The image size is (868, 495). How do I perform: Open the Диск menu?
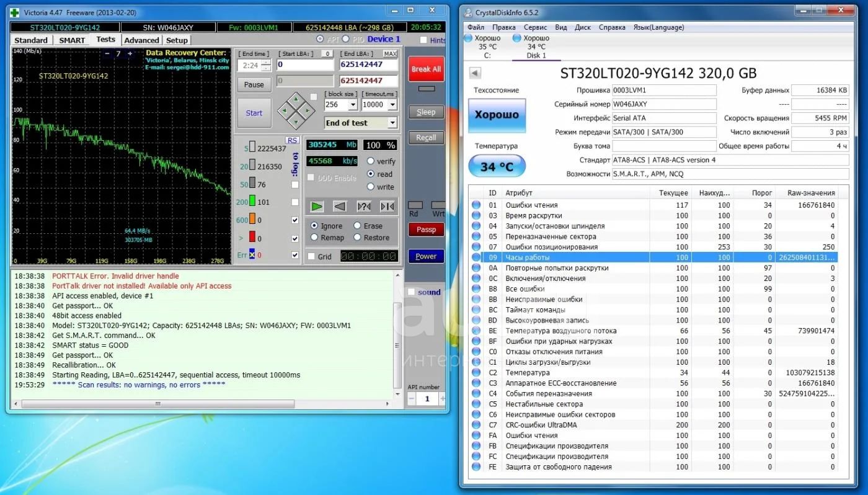[x=583, y=27]
